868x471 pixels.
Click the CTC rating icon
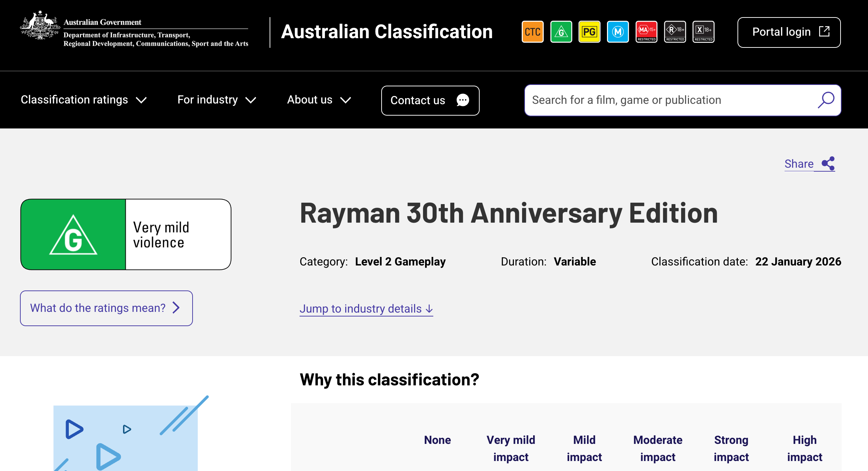pos(532,32)
